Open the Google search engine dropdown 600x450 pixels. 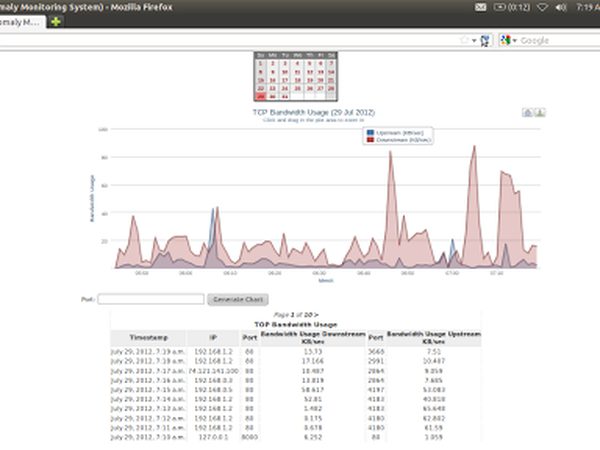coord(509,40)
